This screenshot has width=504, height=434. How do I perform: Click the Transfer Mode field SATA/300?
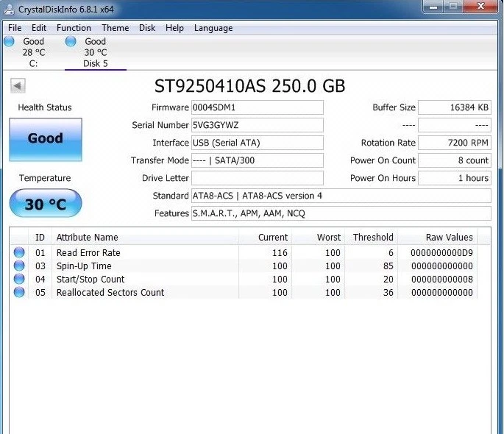tap(257, 160)
